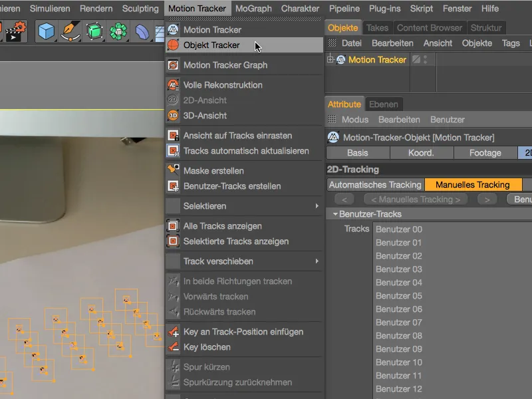Viewport: 532px width, 399px height.
Task: Expand the Motion Tracker object tree
Action: point(330,60)
